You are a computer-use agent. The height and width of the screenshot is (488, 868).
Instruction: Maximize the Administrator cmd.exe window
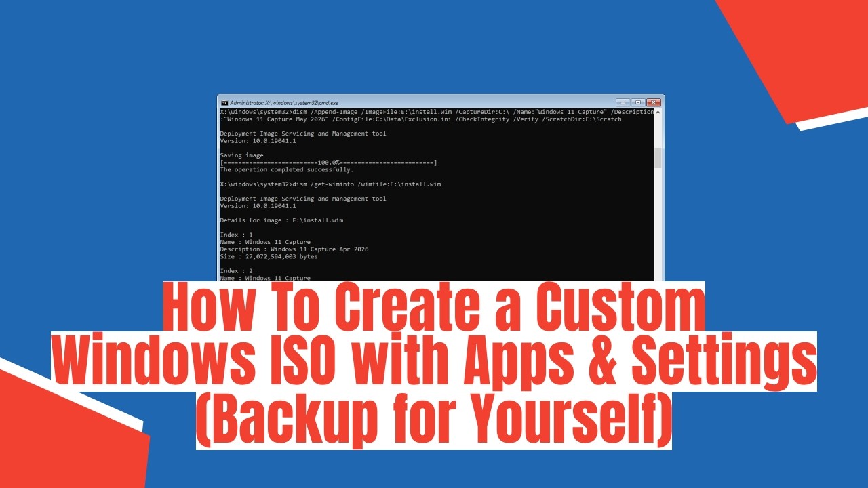(x=638, y=102)
